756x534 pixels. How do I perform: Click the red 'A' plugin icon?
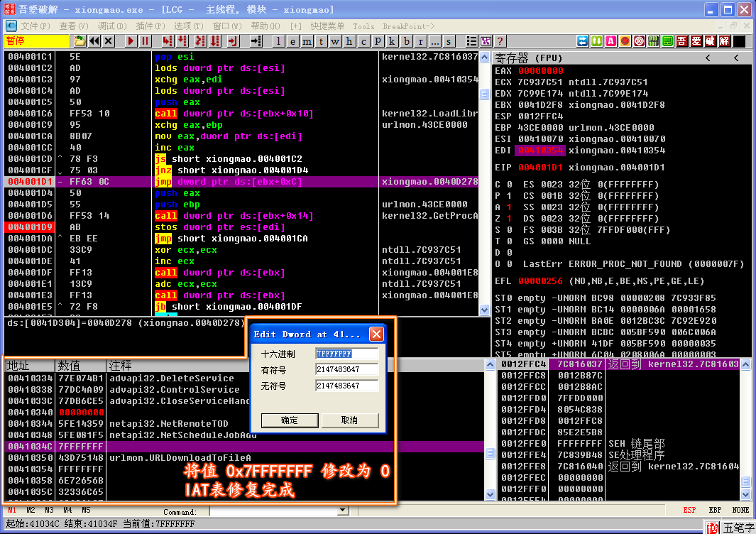coord(611,41)
